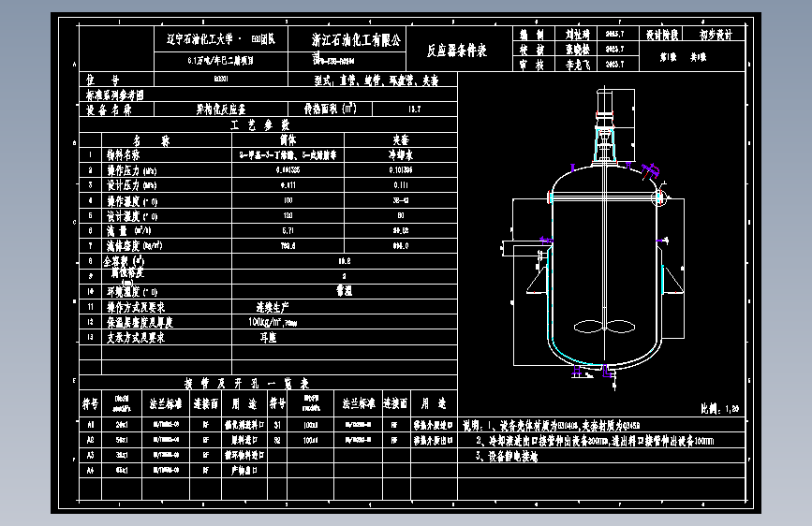812x526 pixels.
Task: Select the 原料进口 usage cell
Action: tap(244, 440)
